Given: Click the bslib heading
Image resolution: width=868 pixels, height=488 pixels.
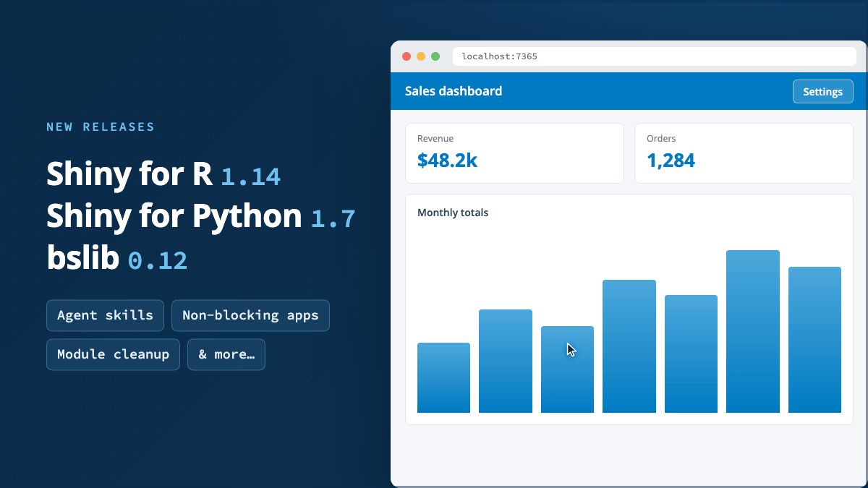Looking at the screenshot, I should [83, 258].
